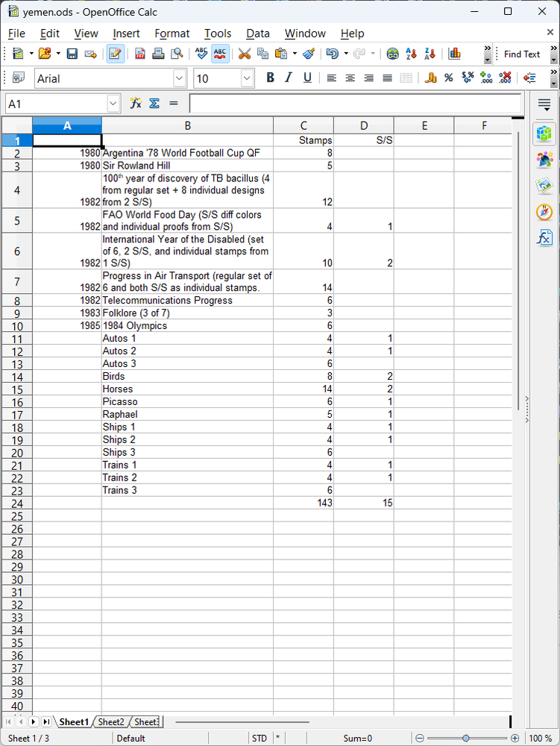Click the Sum sigma icon
This screenshot has height=746, width=560.
(154, 103)
